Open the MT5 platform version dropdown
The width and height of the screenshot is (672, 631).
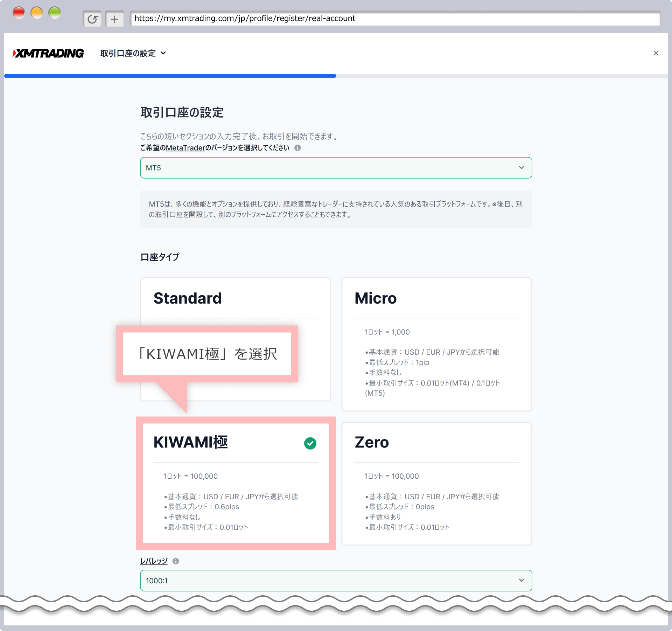coord(336,168)
